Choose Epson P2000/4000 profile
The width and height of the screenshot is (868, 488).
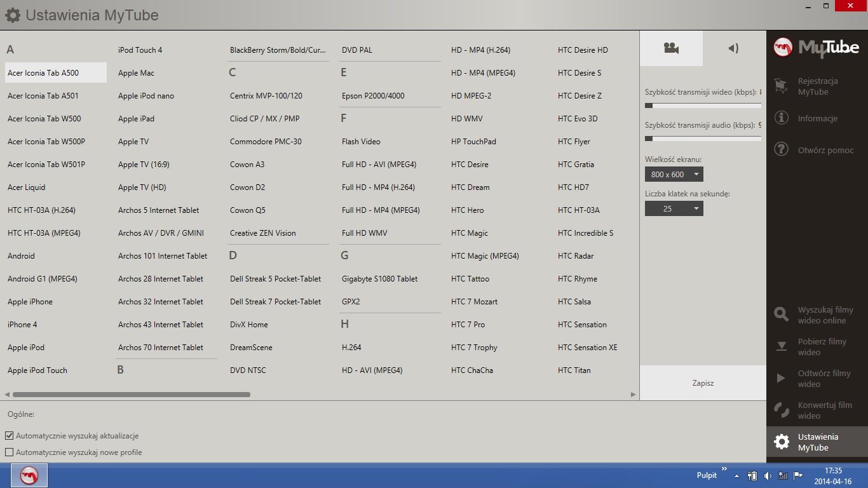click(x=373, y=95)
